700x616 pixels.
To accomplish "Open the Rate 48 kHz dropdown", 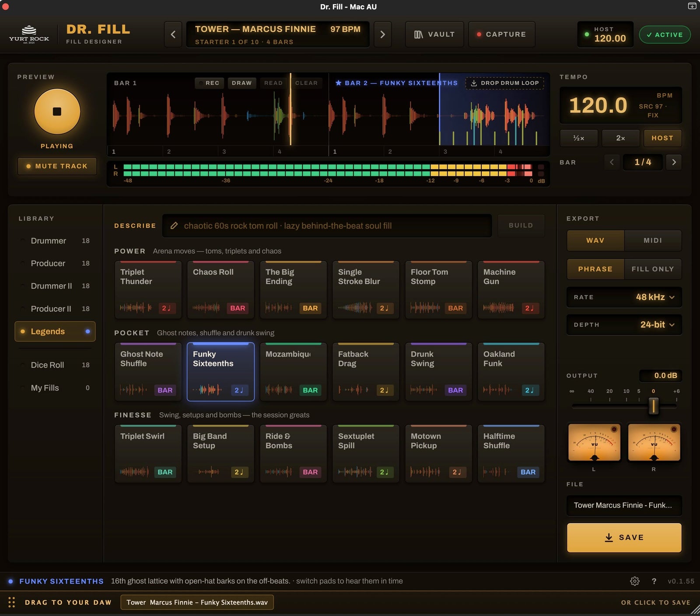I will [x=624, y=297].
